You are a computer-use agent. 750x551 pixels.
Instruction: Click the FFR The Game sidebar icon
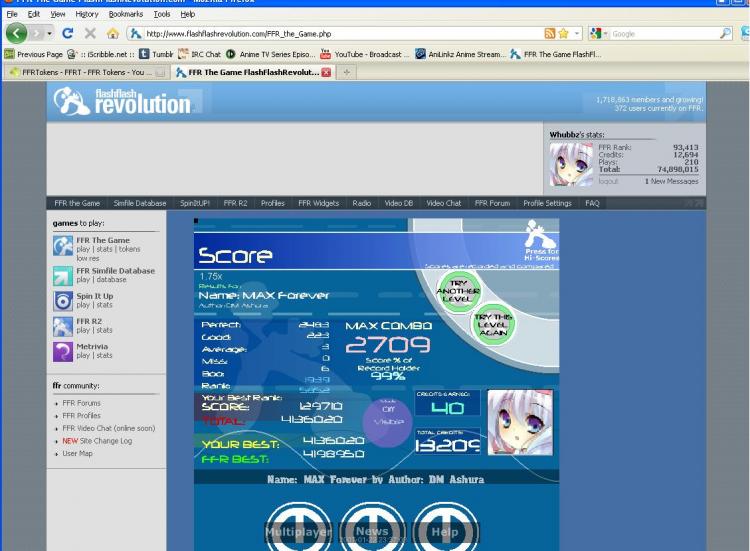(x=62, y=246)
